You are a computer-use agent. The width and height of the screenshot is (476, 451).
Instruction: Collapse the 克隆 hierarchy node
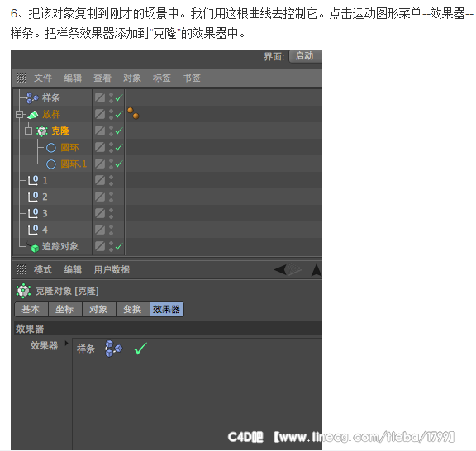click(x=29, y=131)
